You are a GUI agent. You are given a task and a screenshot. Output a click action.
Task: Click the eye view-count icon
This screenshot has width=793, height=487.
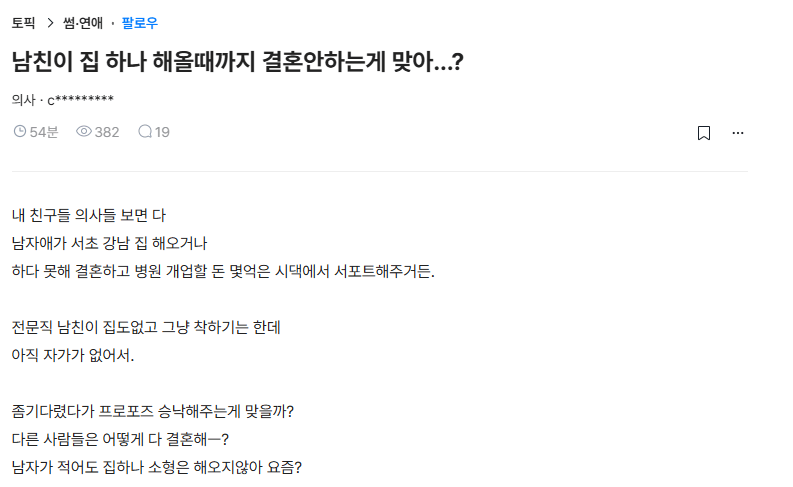(x=84, y=131)
